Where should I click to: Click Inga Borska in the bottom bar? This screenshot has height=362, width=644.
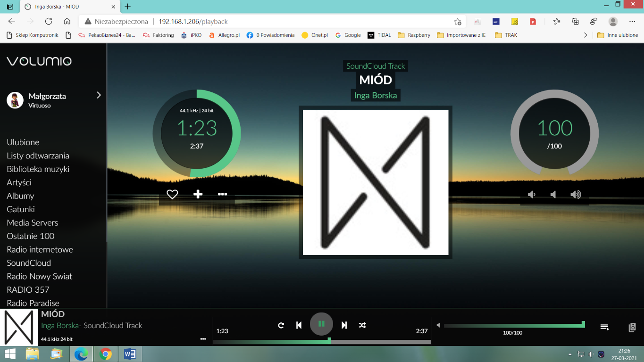point(60,325)
